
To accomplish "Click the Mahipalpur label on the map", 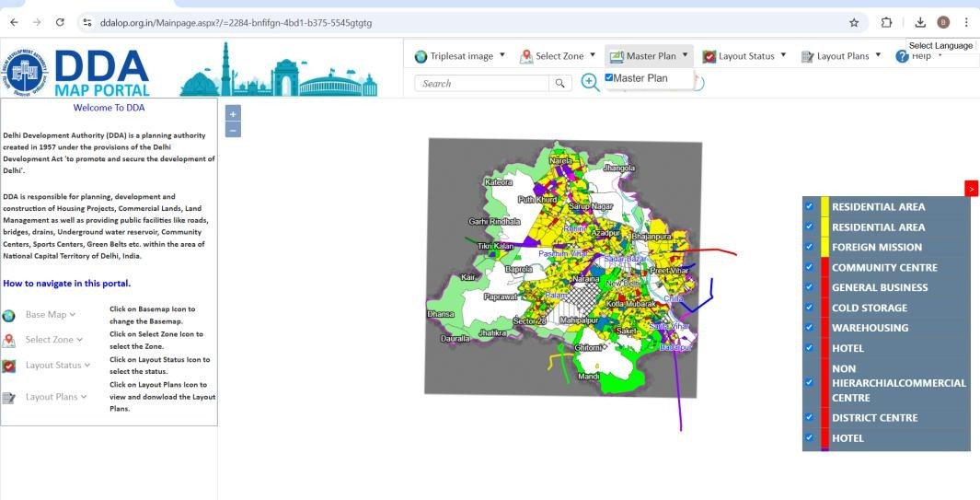I will point(578,320).
